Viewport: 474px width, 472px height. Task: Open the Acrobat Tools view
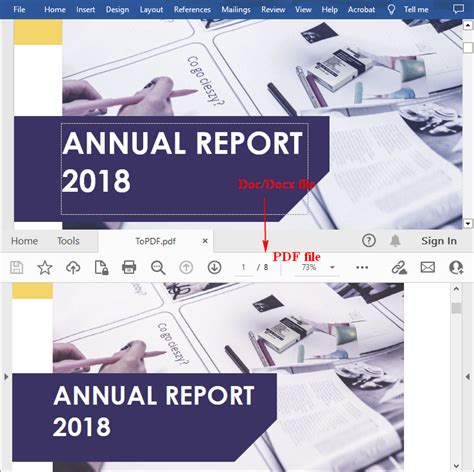68,241
